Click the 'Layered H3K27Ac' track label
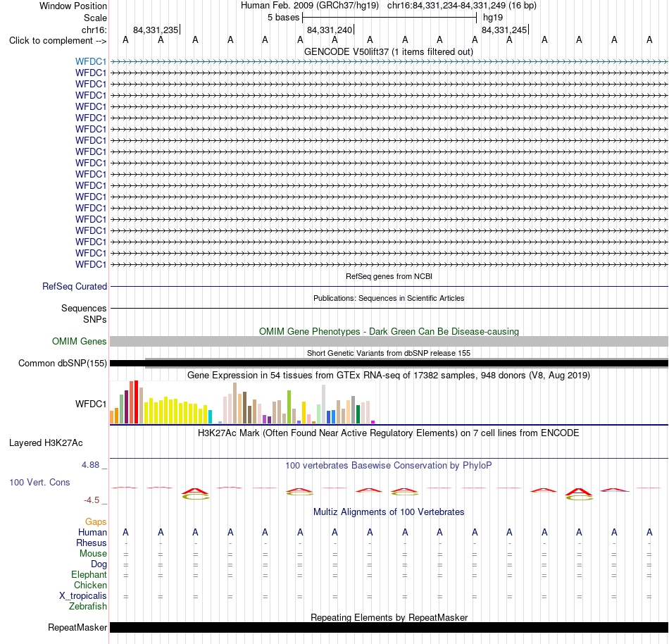 [46, 443]
